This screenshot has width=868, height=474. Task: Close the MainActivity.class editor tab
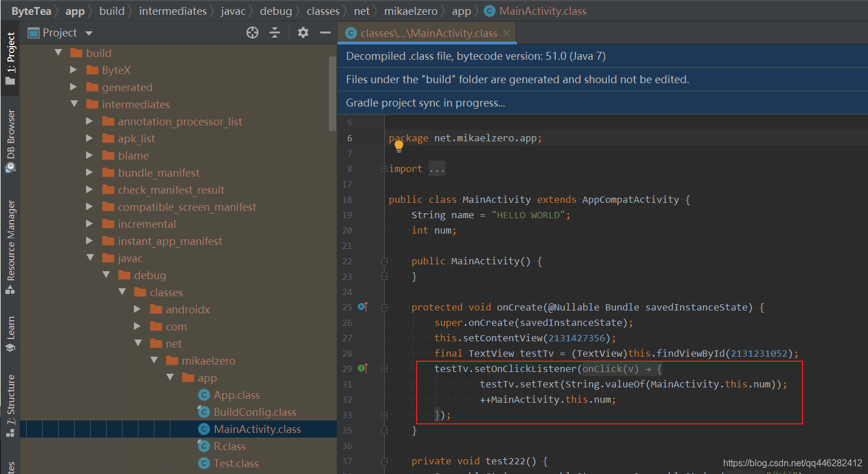[x=506, y=33]
